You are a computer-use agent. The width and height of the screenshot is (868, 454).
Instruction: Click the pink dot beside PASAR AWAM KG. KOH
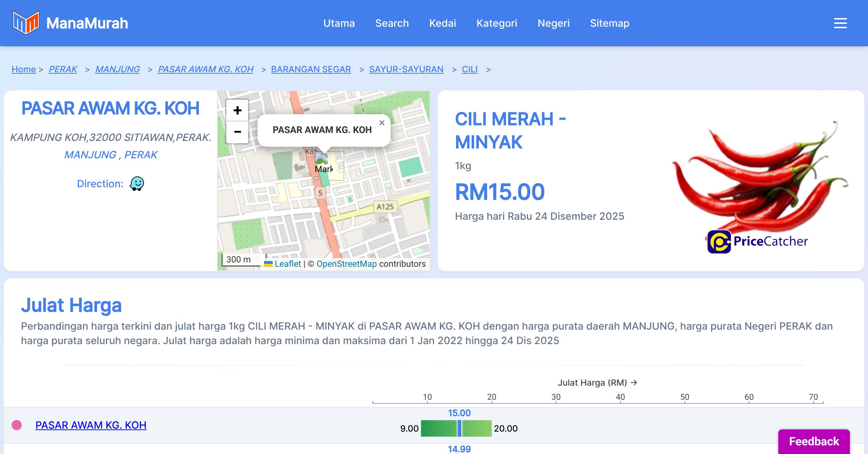tap(17, 425)
